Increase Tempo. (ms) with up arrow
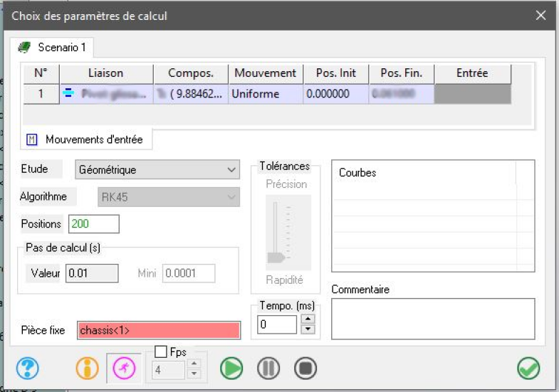Image resolution: width=559 pixels, height=392 pixels. [x=308, y=319]
